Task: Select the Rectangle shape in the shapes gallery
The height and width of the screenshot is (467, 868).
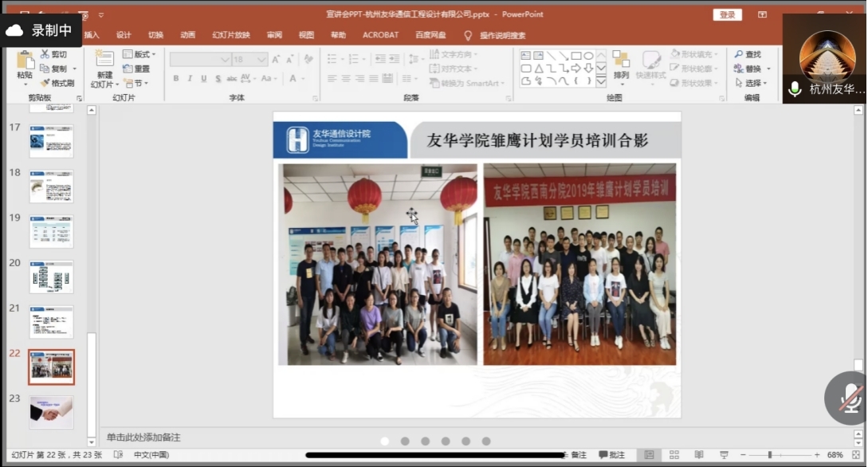Action: (576, 56)
